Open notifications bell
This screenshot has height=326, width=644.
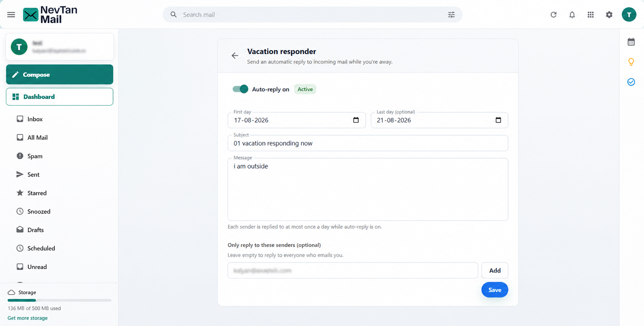pos(572,15)
